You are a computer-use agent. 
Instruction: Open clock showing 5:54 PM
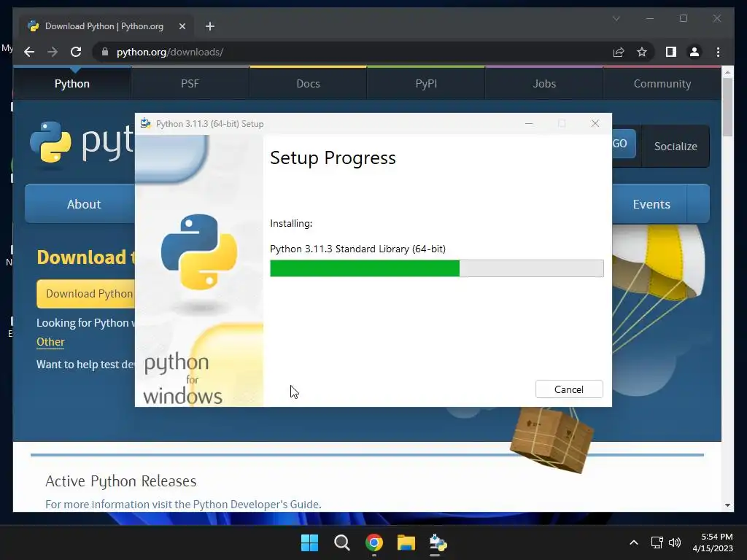click(x=713, y=542)
